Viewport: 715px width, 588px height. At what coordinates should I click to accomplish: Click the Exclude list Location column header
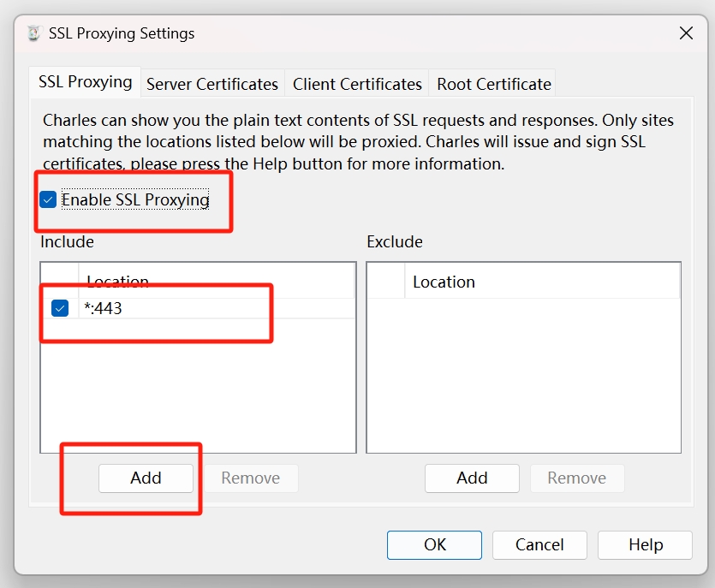542,282
